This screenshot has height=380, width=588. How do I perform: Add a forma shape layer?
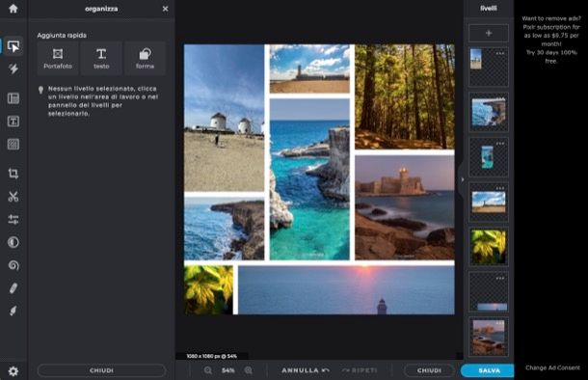[145, 59]
